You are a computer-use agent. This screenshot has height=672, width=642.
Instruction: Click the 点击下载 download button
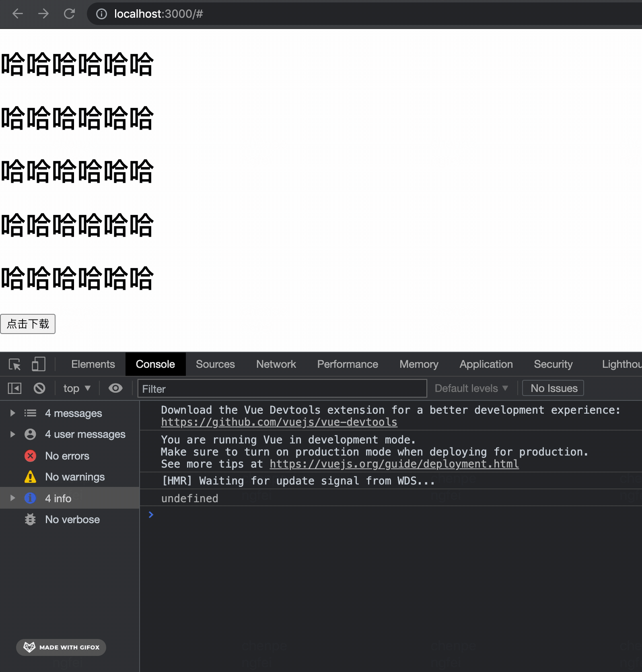coord(28,324)
